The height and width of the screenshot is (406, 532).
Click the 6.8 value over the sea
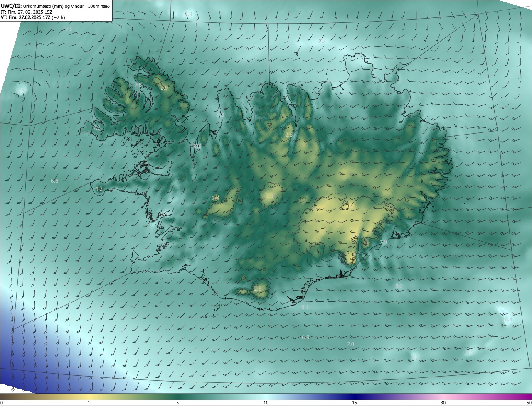click(x=54, y=181)
